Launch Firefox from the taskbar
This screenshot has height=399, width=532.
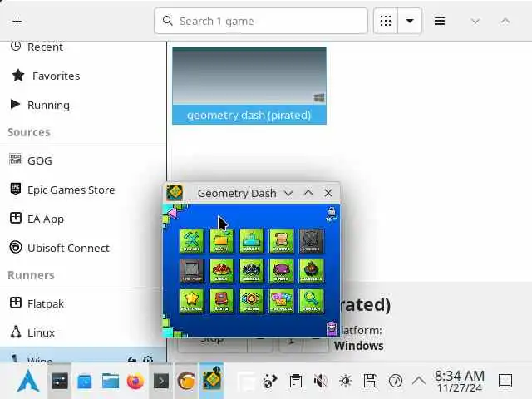pyautogui.click(x=135, y=381)
